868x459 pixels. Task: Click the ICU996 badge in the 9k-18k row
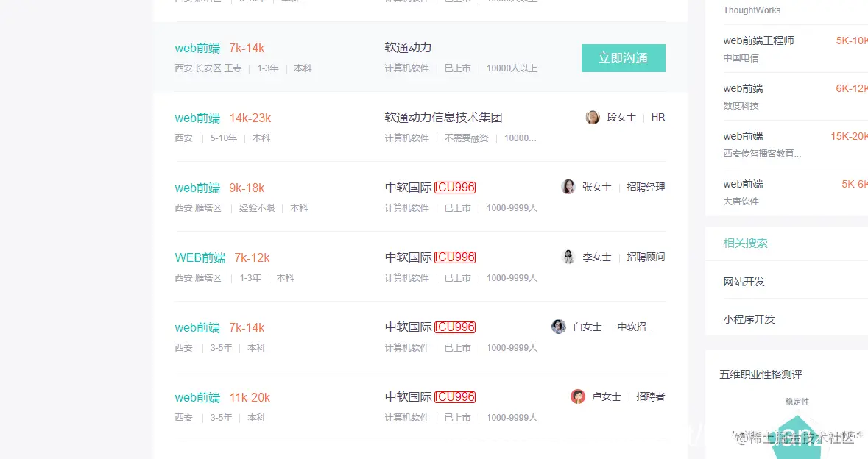[x=455, y=188]
